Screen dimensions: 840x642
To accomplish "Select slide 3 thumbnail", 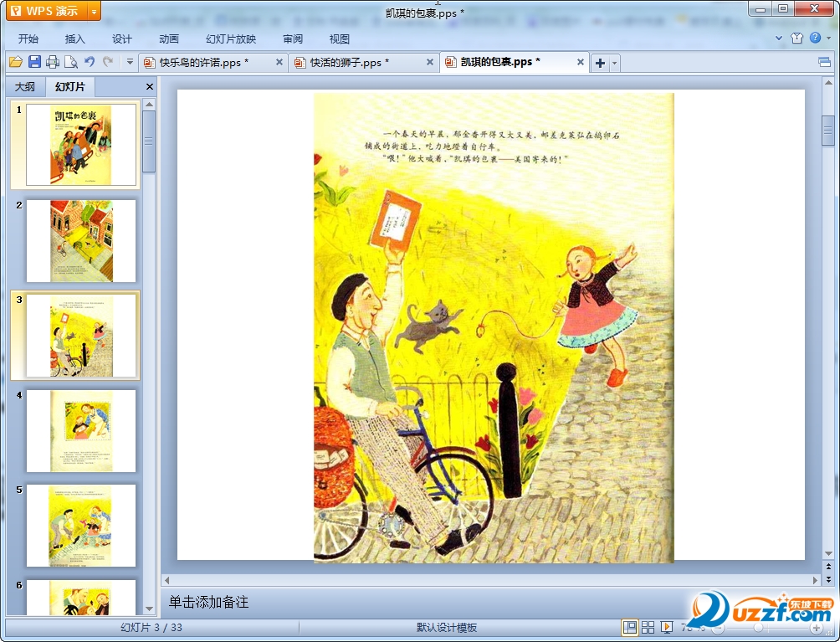I will coord(81,336).
